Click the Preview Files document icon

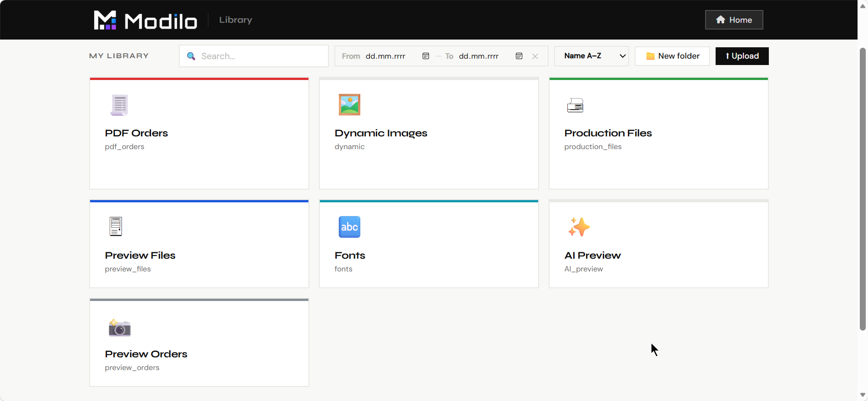click(116, 226)
